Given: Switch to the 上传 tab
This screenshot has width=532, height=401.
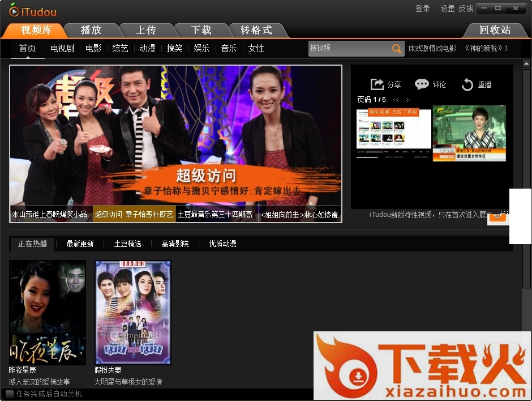Looking at the screenshot, I should 146,30.
